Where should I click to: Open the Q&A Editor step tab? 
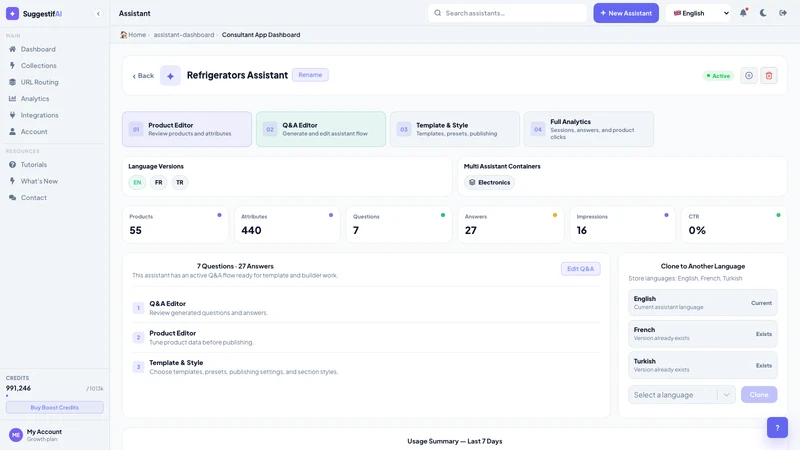(321, 129)
